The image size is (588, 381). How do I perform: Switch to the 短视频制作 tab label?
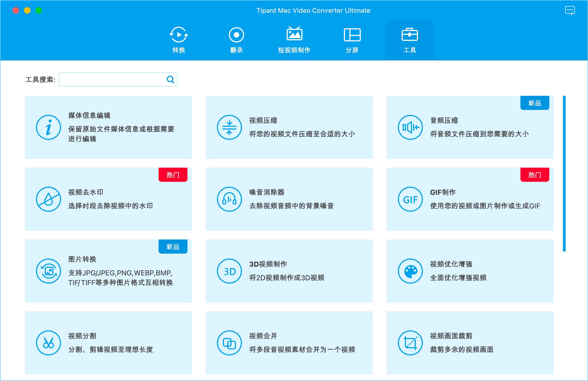[294, 50]
